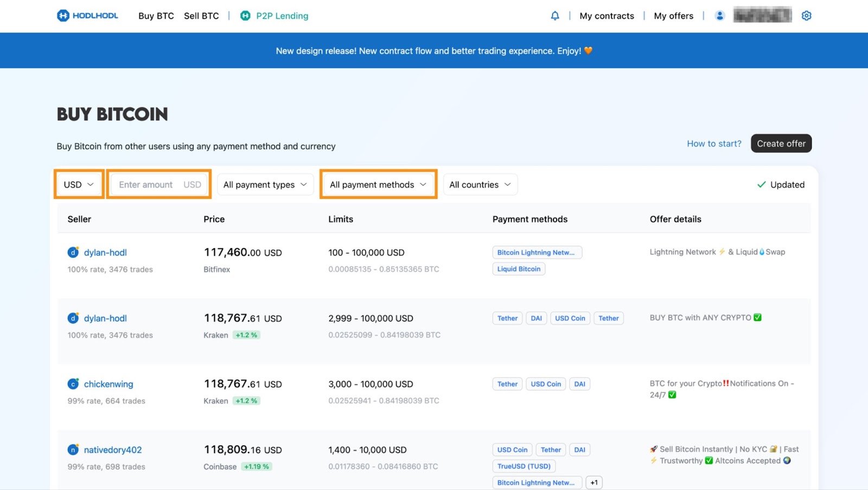Open the user profile avatar icon
868x490 pixels.
720,16
